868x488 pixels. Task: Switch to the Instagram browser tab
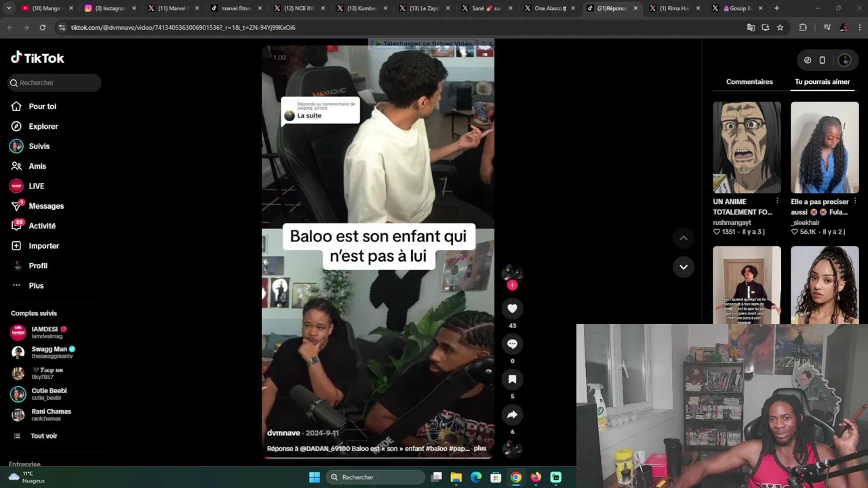(x=108, y=8)
